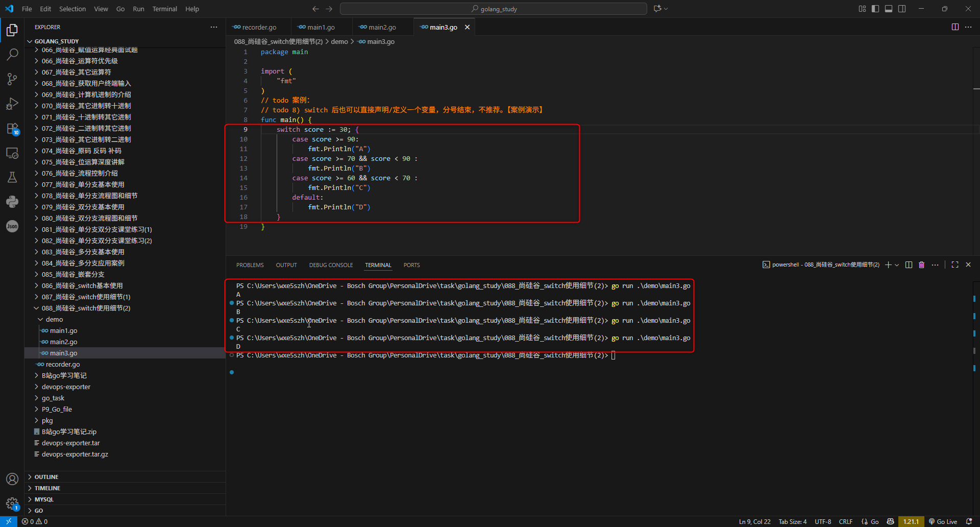Open the Selection menu
This screenshot has width=980, height=527.
[x=72, y=9]
